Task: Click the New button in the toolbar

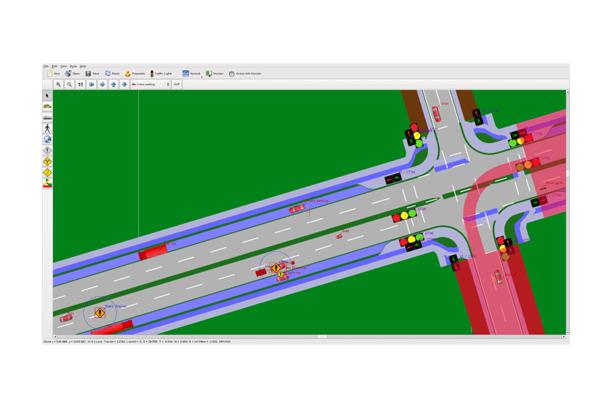Action: click(53, 73)
